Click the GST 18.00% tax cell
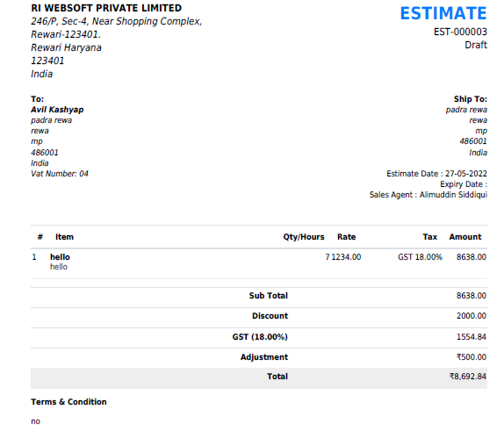The image size is (504, 438). [x=420, y=257]
